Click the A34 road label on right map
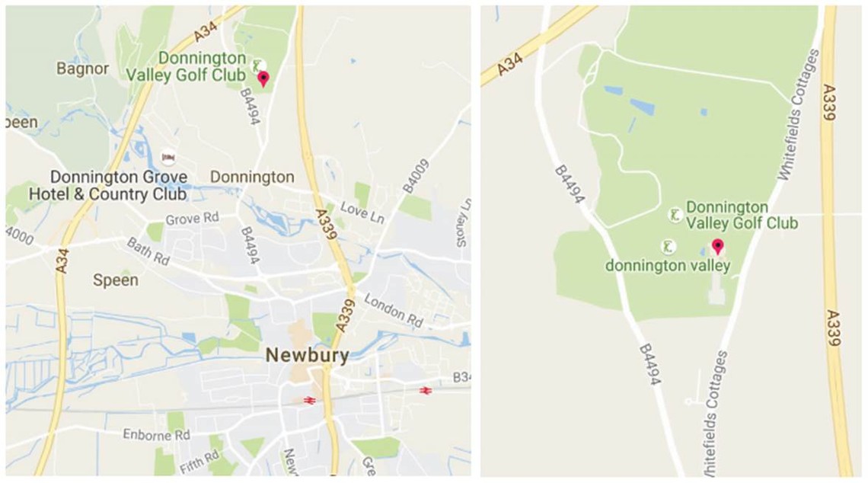 (509, 64)
